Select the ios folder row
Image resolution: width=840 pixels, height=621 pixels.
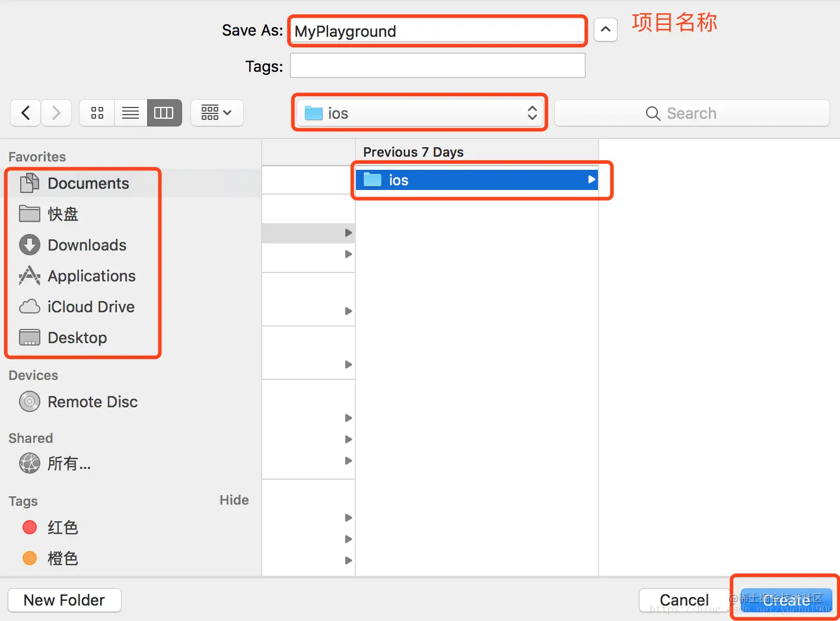[477, 180]
